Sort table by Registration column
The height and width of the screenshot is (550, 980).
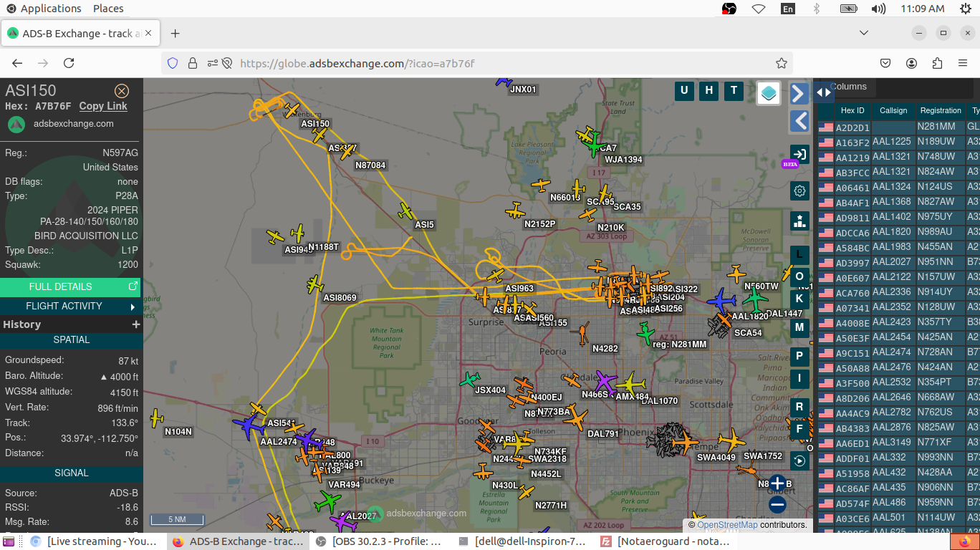[941, 110]
